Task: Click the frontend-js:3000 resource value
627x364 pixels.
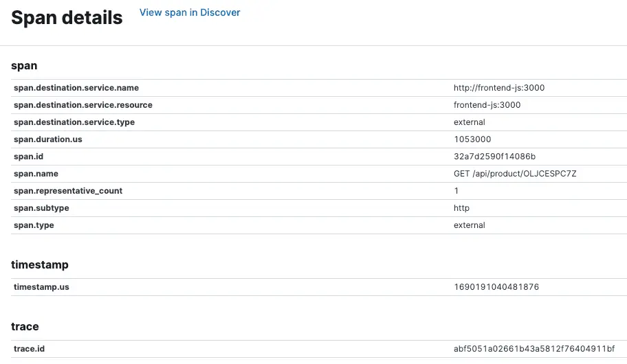Action: pyautogui.click(x=487, y=105)
